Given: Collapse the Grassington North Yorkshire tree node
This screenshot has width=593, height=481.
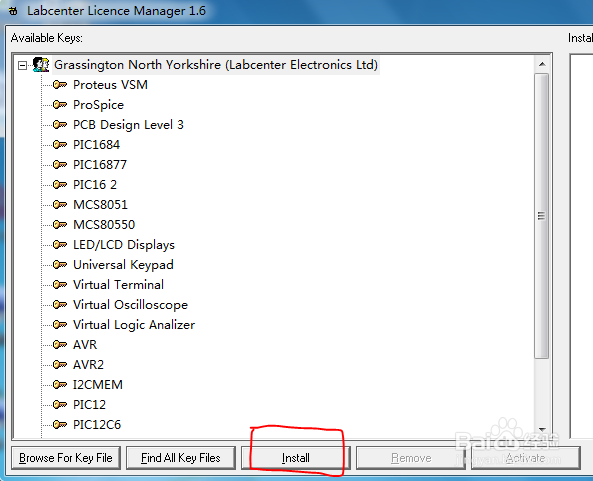Looking at the screenshot, I should click(x=23, y=65).
